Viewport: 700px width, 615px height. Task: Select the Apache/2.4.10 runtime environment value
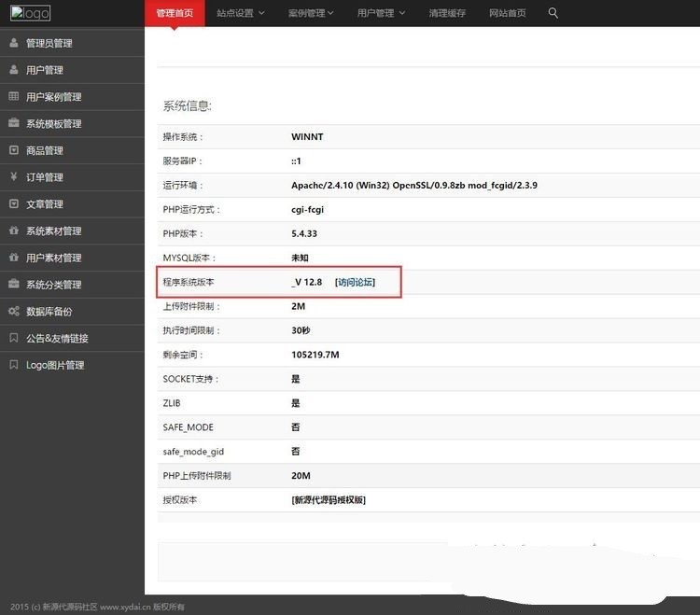pyautogui.click(x=414, y=185)
